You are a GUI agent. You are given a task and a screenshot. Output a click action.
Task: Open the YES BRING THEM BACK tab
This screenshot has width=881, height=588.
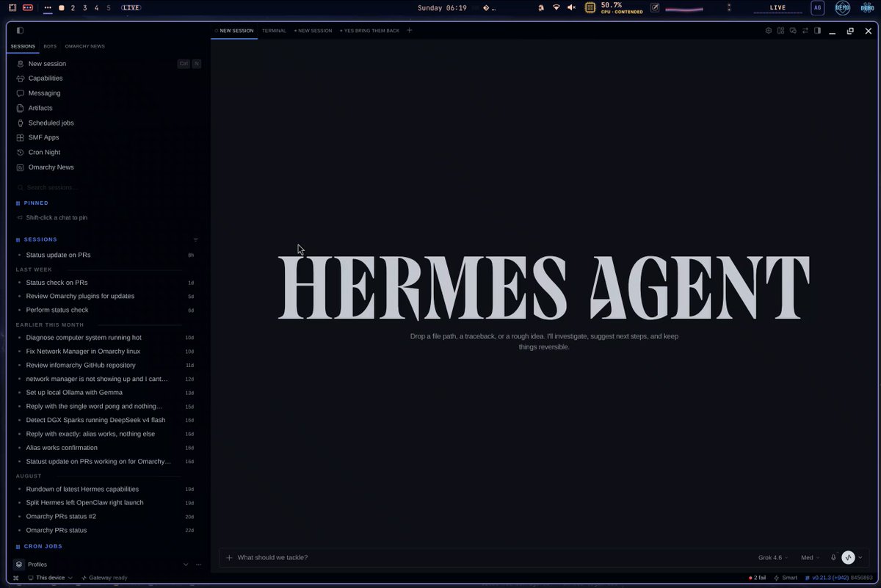370,31
